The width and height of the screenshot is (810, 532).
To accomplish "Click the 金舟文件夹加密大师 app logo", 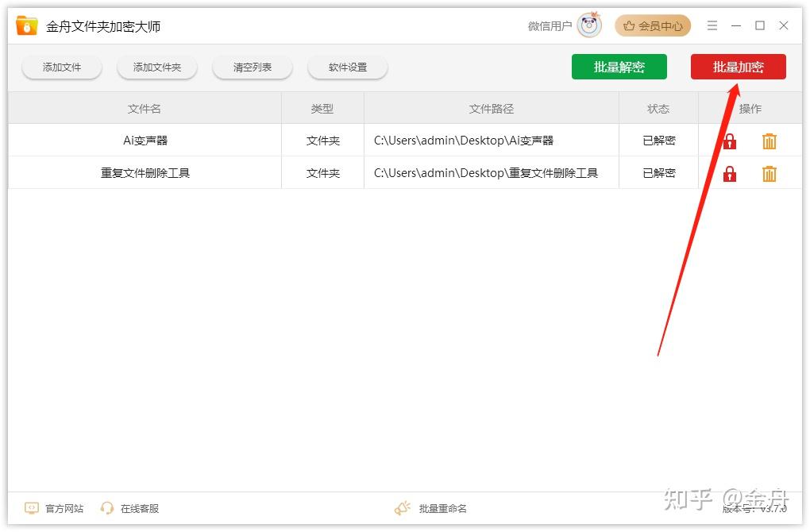I will 27,25.
